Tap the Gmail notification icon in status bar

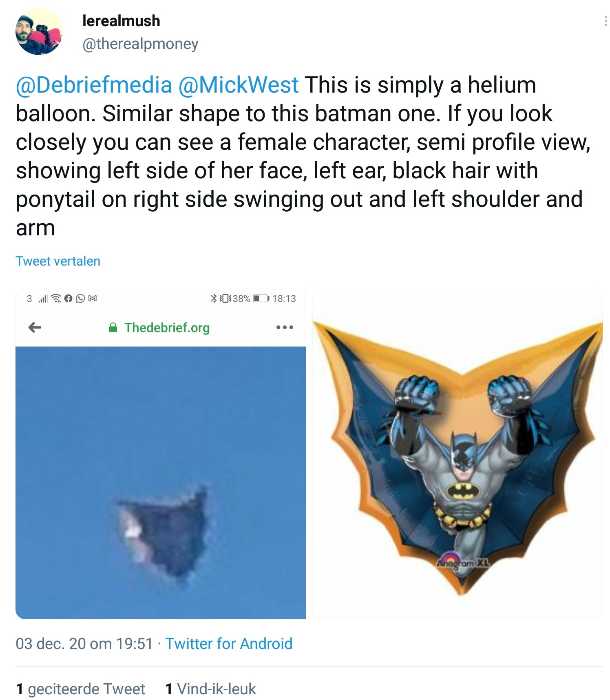point(93,299)
